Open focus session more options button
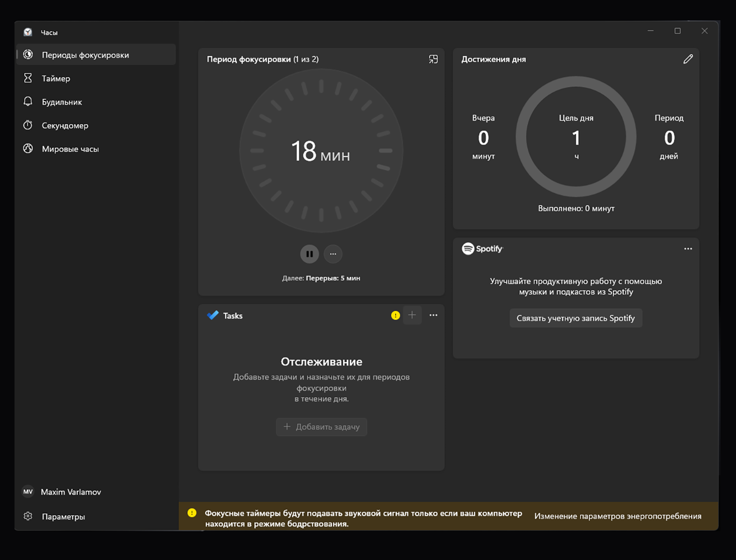This screenshot has width=736, height=560. [x=333, y=254]
